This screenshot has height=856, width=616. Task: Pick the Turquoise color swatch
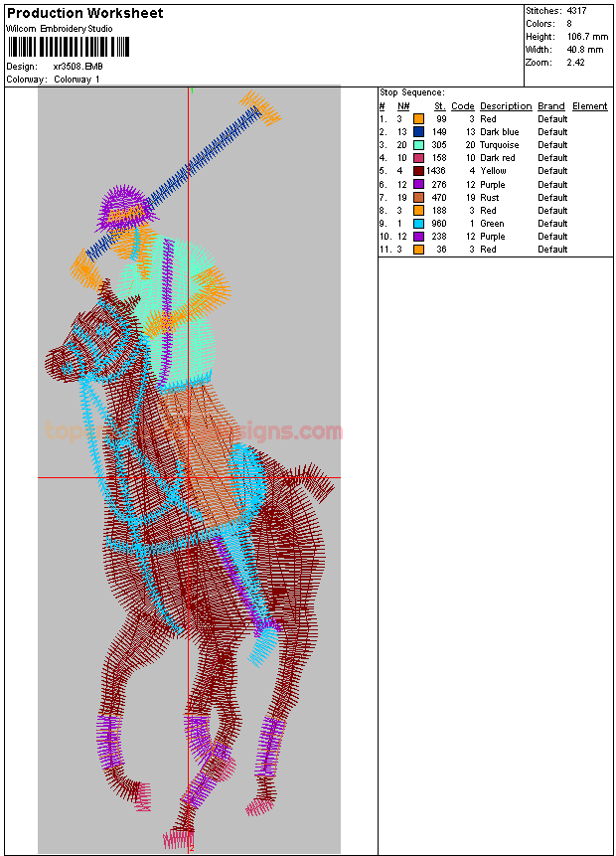[418, 145]
